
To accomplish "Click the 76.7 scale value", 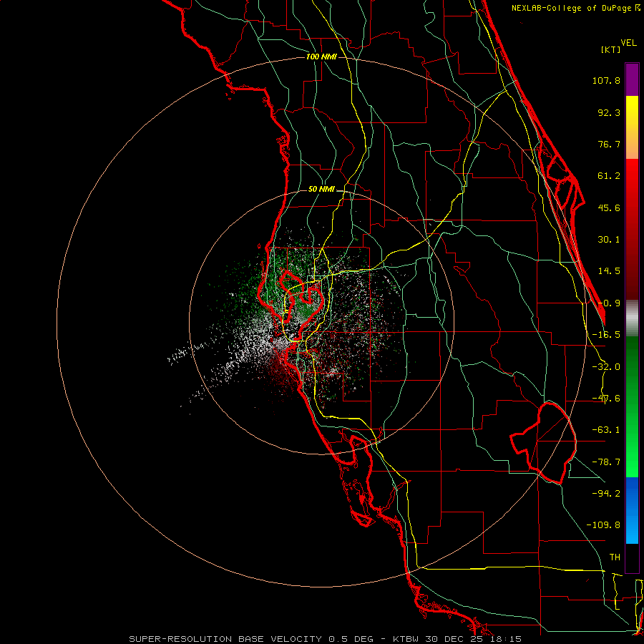I will 609,144.
